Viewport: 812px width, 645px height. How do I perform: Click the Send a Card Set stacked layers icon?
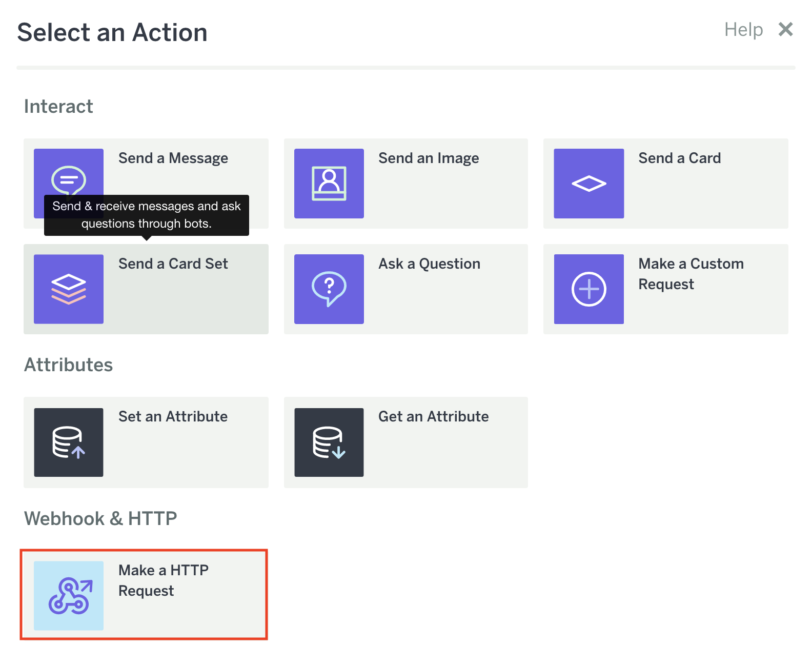click(69, 289)
